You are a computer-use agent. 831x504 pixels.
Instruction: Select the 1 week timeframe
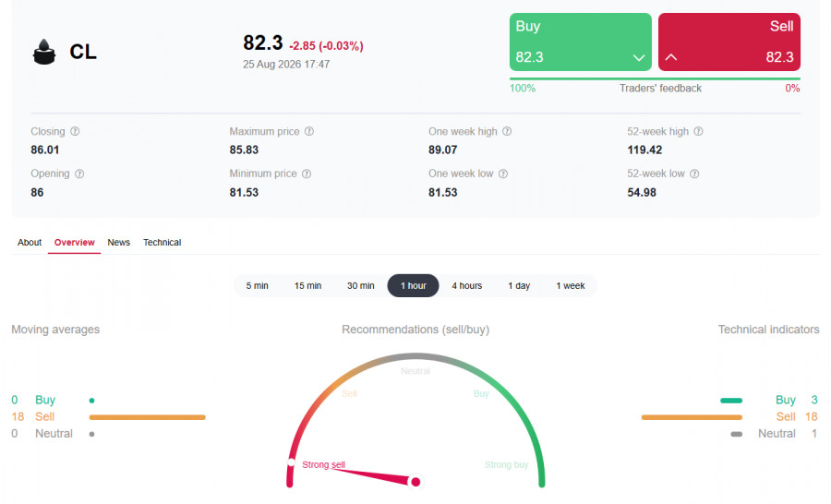coord(571,285)
